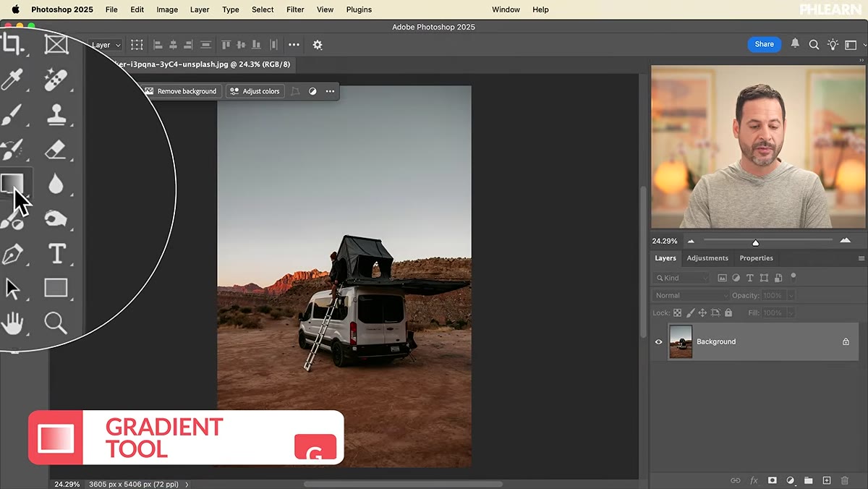Select the Pen tool

tap(12, 254)
